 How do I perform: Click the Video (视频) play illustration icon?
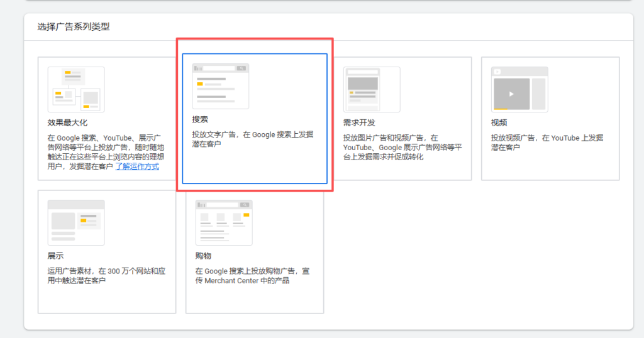pos(519,89)
